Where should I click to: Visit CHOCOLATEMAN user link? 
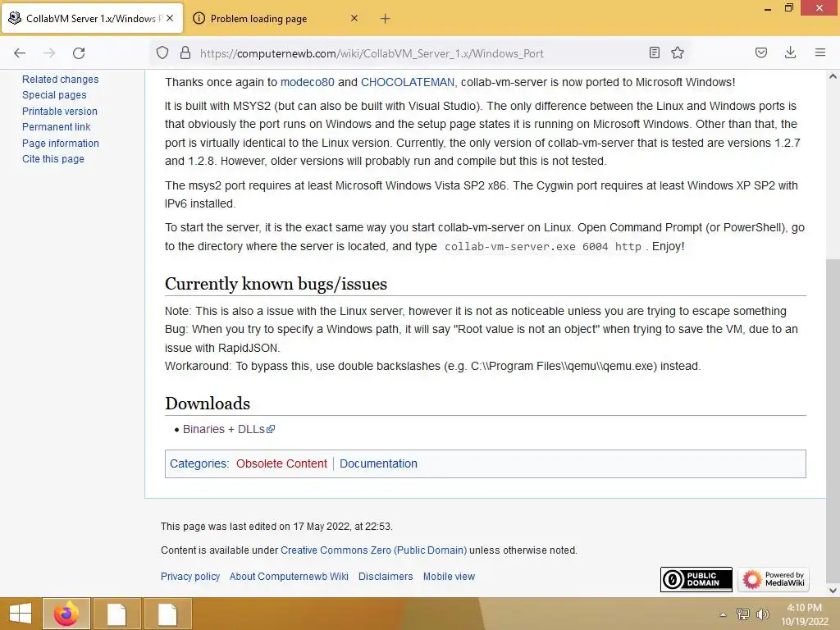click(408, 82)
